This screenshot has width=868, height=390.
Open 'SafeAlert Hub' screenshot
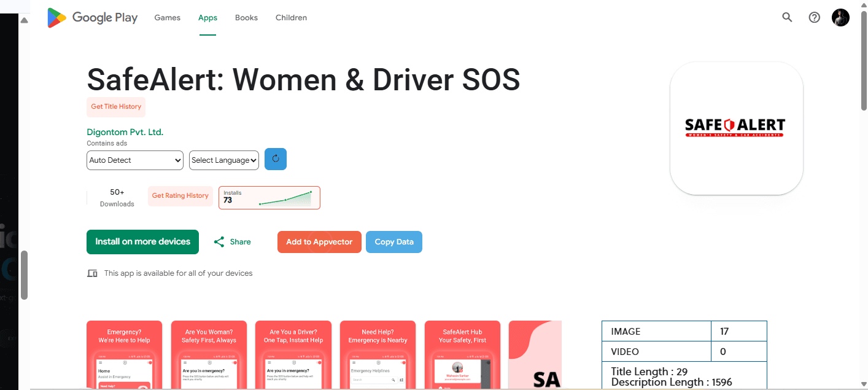pyautogui.click(x=462, y=355)
